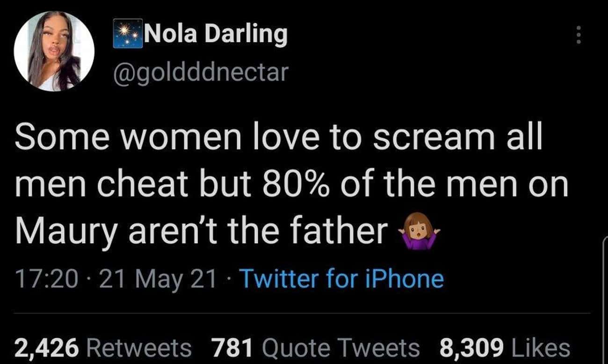Open the Twitter for iPhone source link

click(x=341, y=279)
